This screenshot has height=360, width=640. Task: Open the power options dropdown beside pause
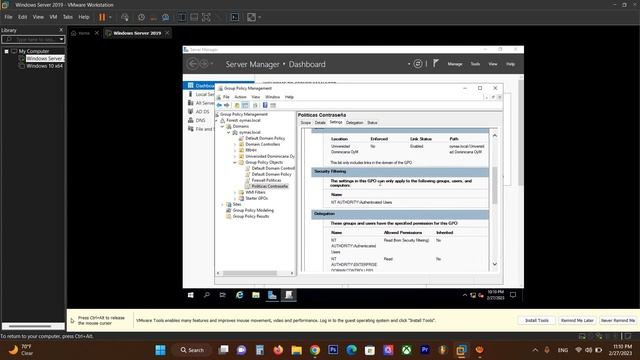pos(110,17)
